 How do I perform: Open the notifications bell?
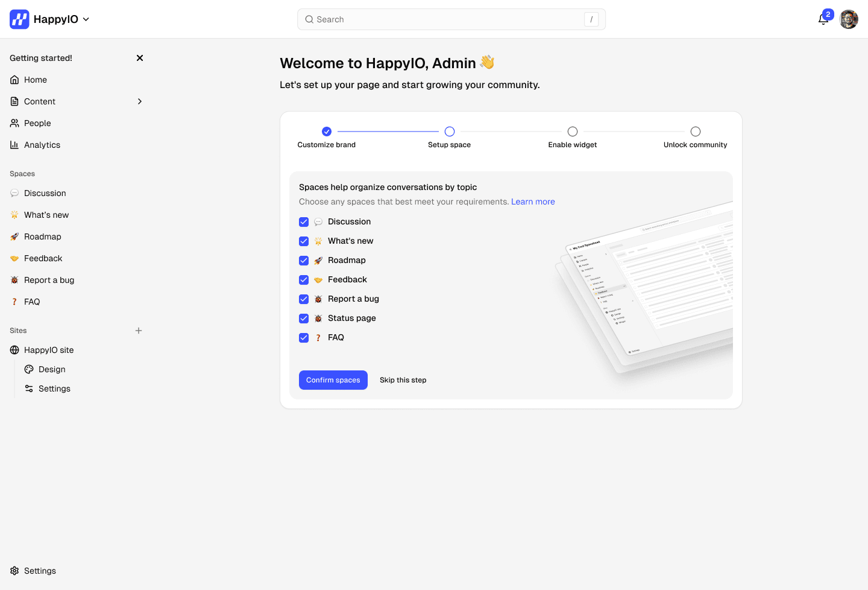coord(823,19)
